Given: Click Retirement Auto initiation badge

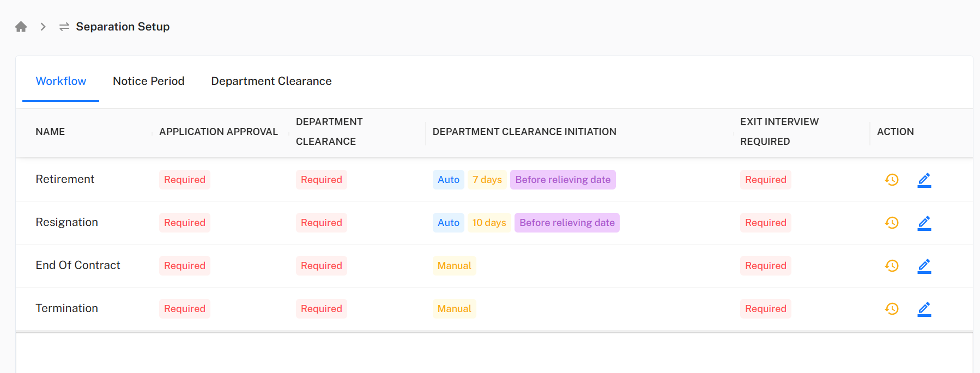Looking at the screenshot, I should tap(449, 180).
